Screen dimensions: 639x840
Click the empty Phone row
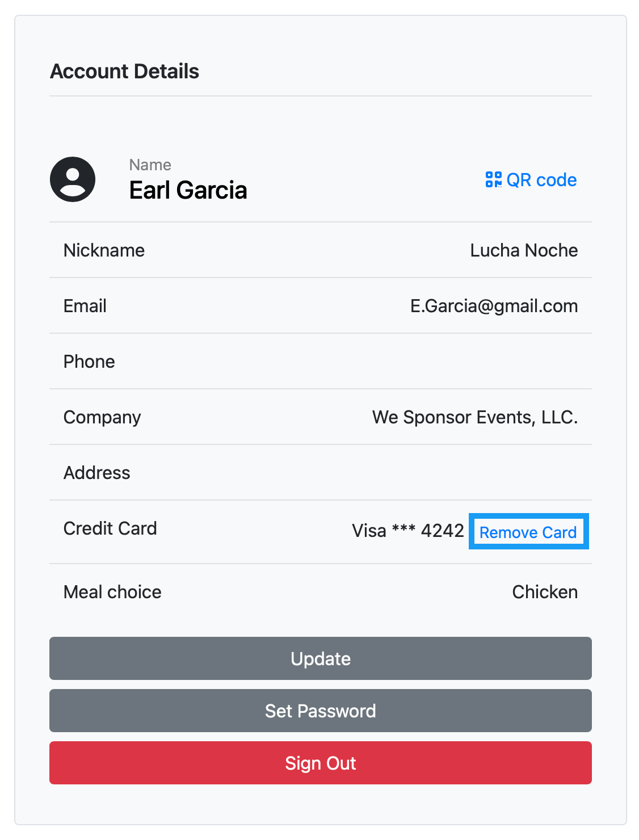(x=320, y=362)
